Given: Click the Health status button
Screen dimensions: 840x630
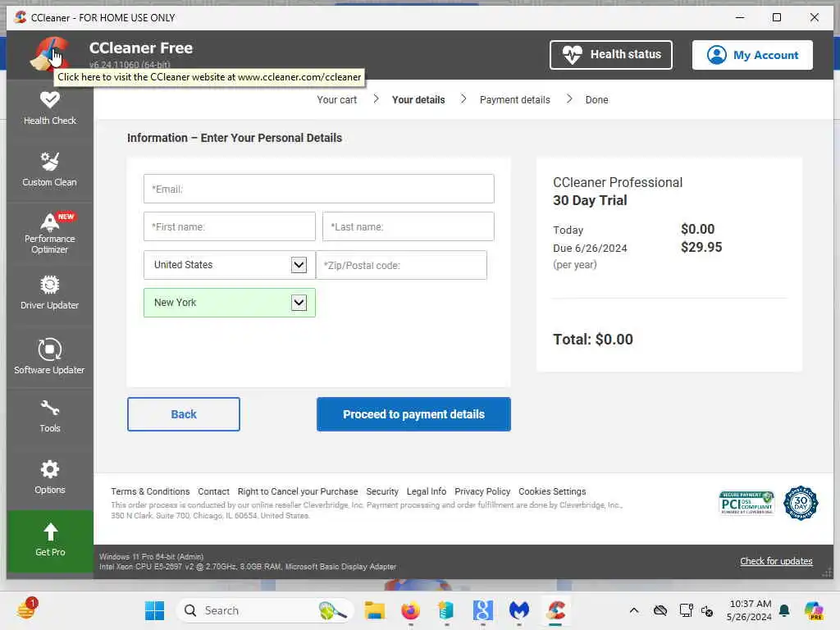Looking at the screenshot, I should click(x=610, y=55).
